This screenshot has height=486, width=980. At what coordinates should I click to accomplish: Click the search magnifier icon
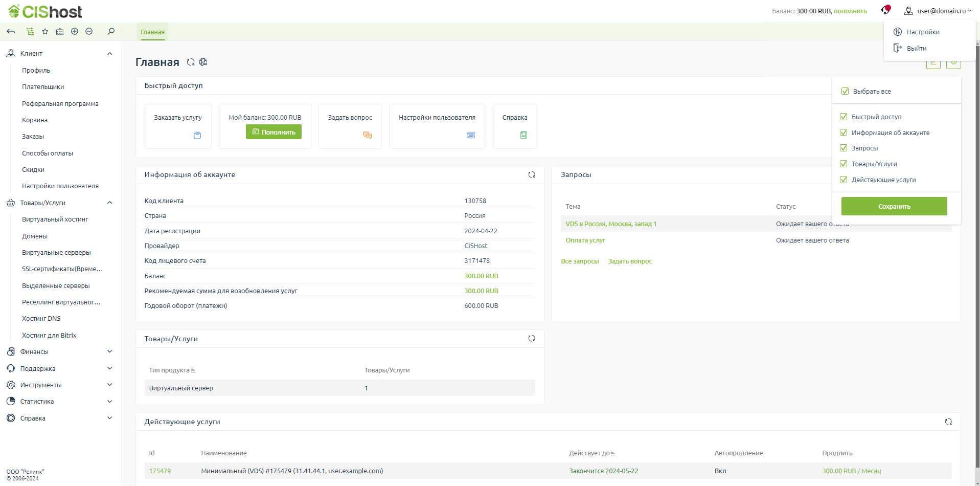pos(111,32)
